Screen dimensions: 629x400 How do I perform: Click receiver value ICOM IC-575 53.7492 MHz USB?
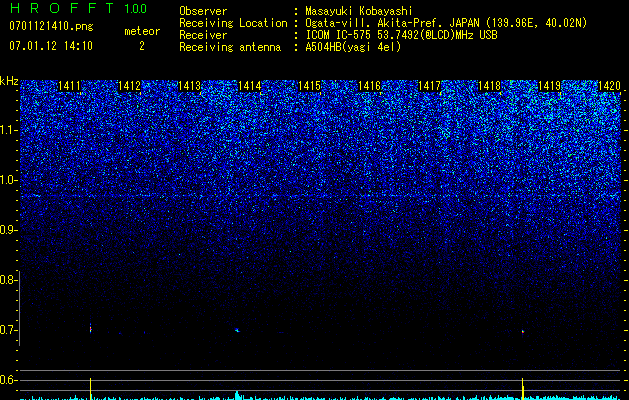(401, 35)
